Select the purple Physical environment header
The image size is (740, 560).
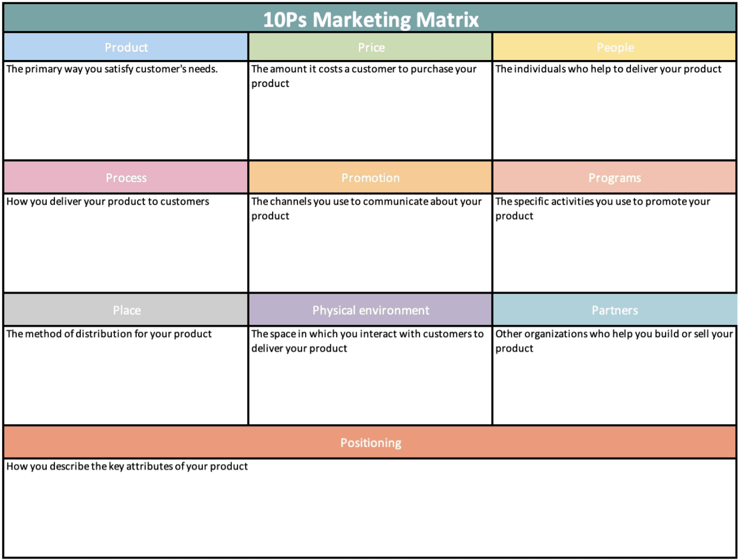[370, 310]
